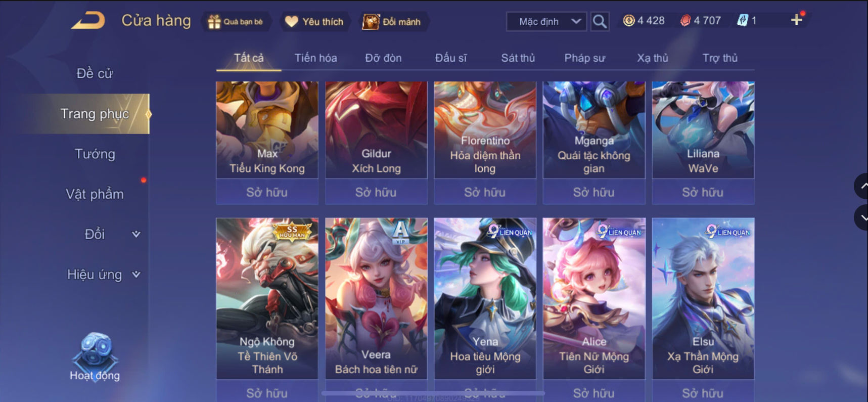Click the red gem balance icon

[686, 21]
